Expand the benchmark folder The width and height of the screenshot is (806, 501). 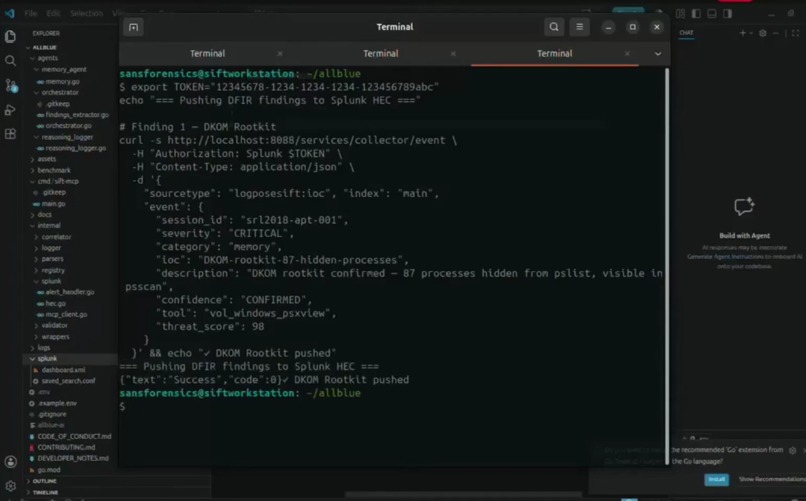click(x=53, y=170)
